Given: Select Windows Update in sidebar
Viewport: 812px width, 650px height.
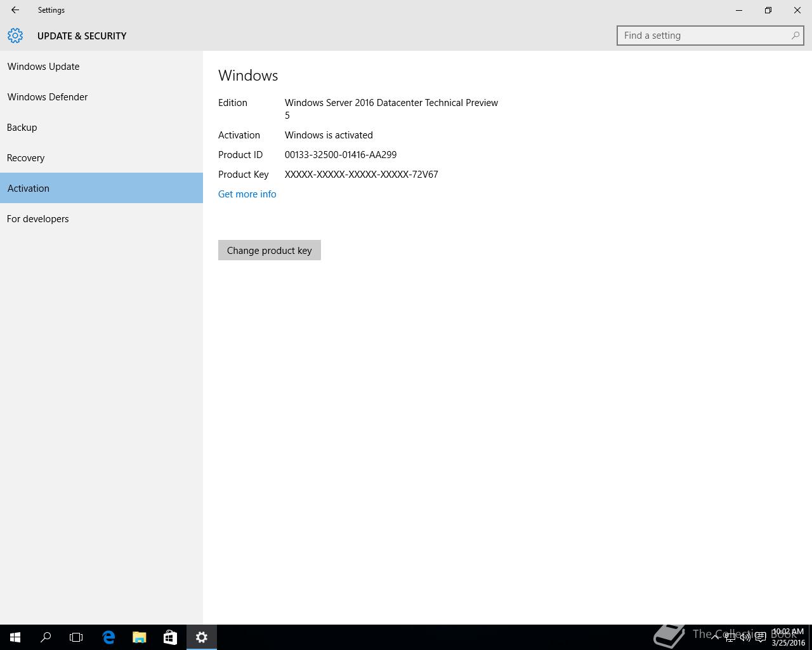Looking at the screenshot, I should tap(101, 66).
